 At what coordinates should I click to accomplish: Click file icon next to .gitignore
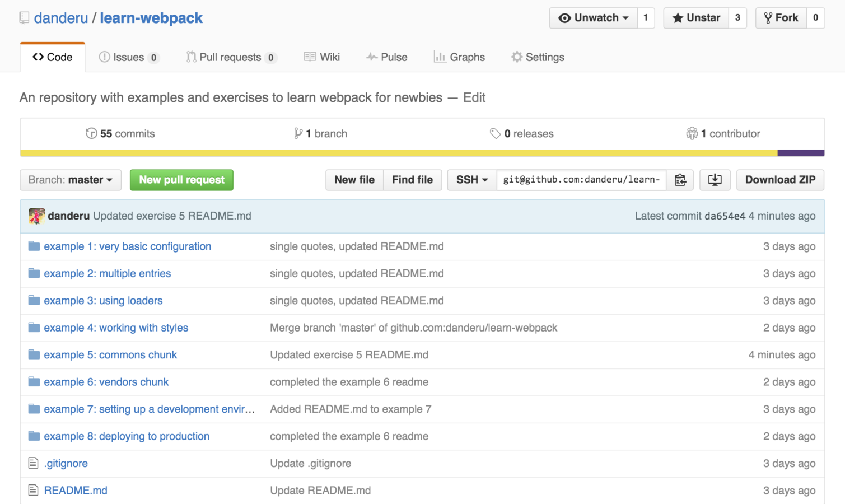tap(33, 463)
